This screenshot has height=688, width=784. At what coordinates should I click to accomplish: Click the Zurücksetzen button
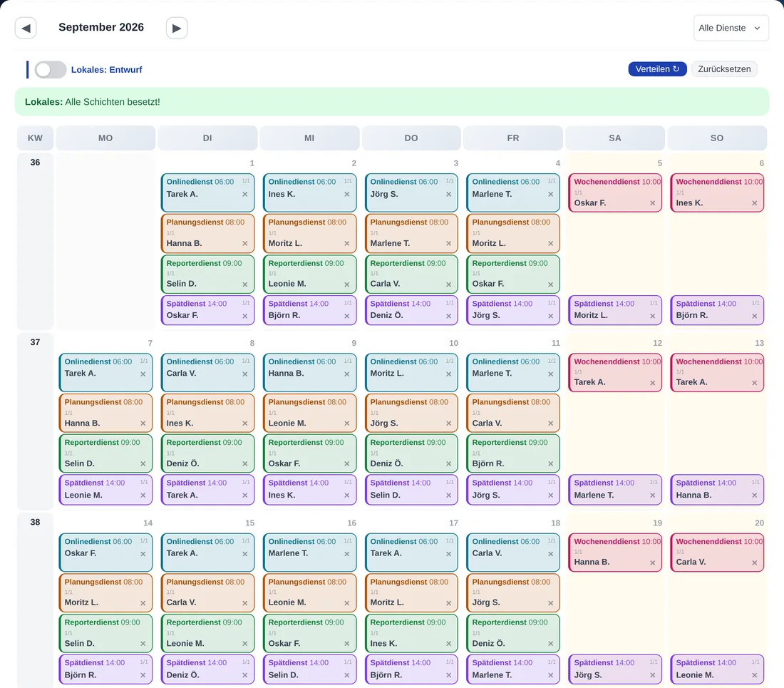[x=724, y=69]
